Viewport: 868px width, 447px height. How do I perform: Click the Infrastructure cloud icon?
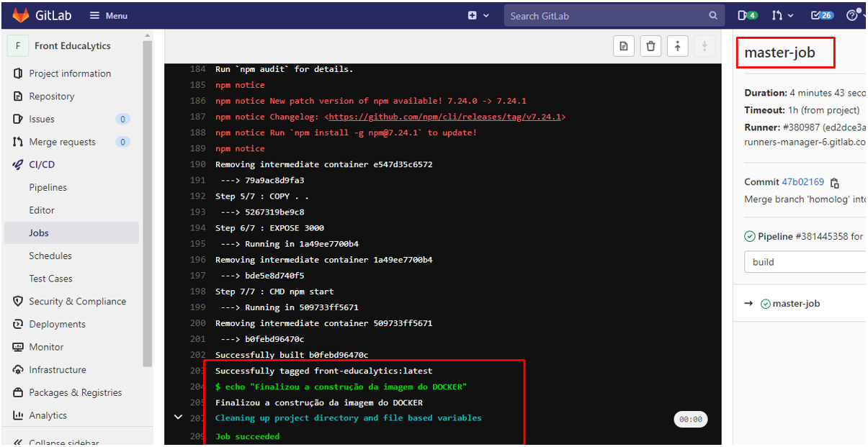pyautogui.click(x=18, y=370)
